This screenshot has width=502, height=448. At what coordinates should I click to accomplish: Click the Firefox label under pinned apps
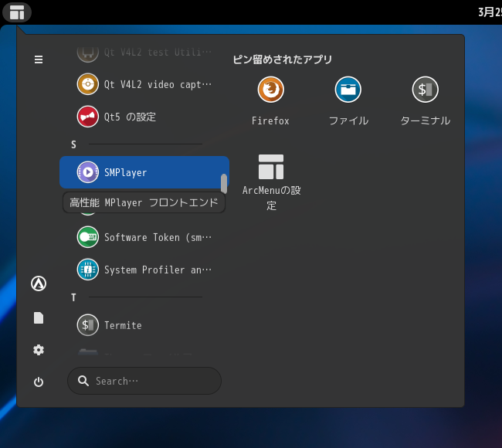[x=270, y=120]
